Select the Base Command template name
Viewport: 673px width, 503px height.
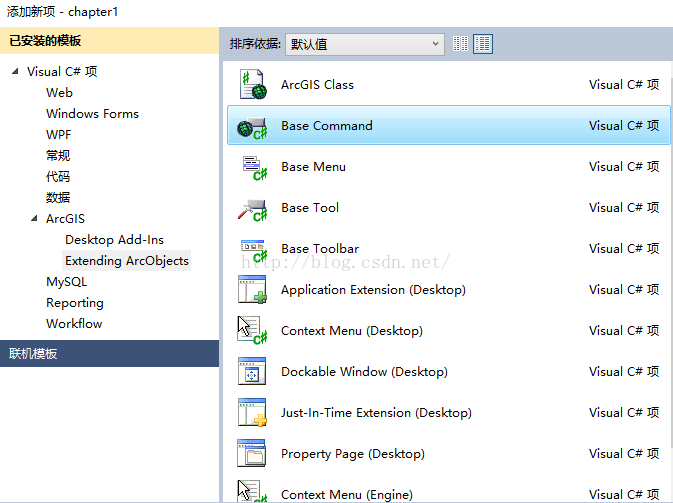coord(327,125)
